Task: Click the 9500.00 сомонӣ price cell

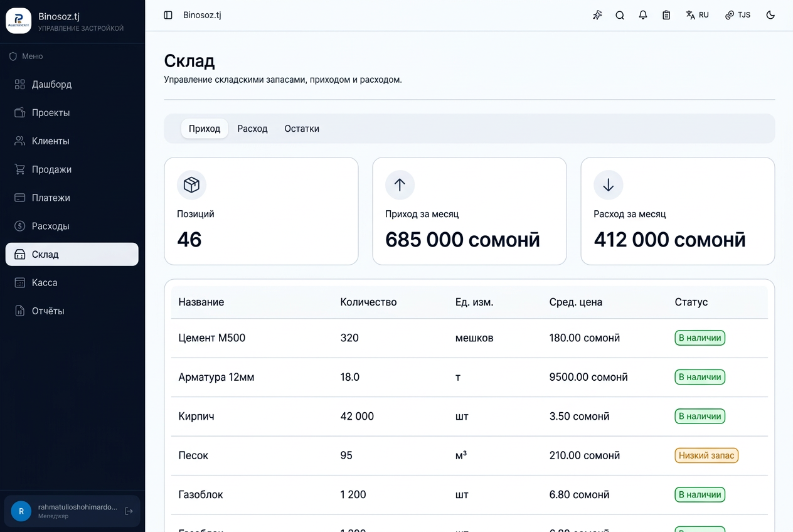Action: [588, 377]
